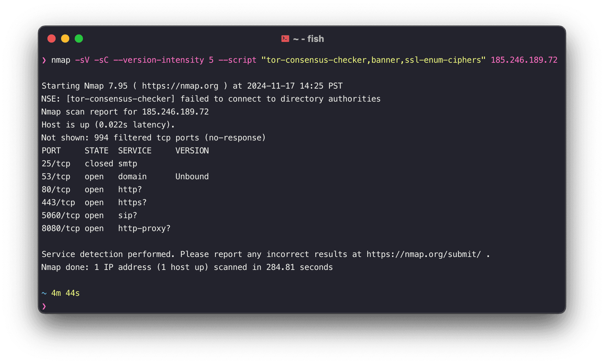
Task: Click the 8080/tcp http-proxy? row
Action: coord(106,228)
